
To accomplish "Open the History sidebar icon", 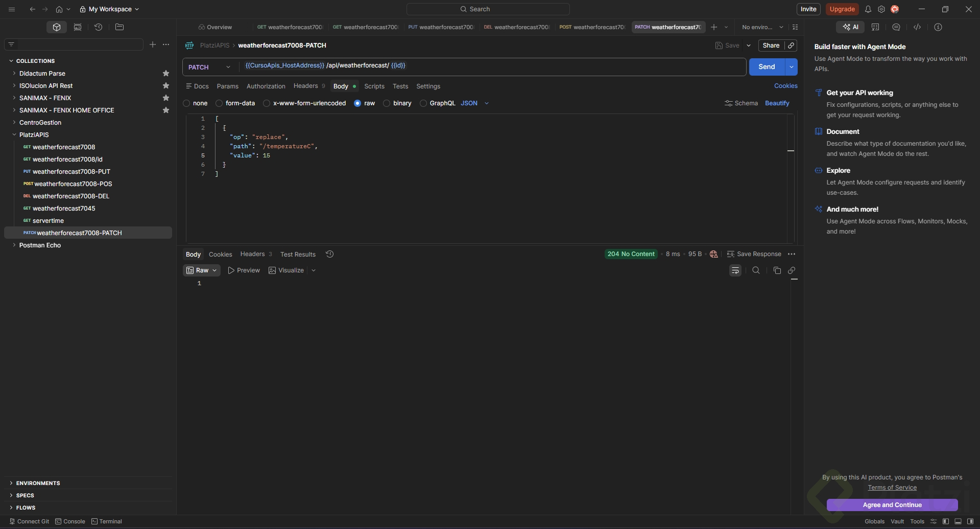I will click(99, 27).
